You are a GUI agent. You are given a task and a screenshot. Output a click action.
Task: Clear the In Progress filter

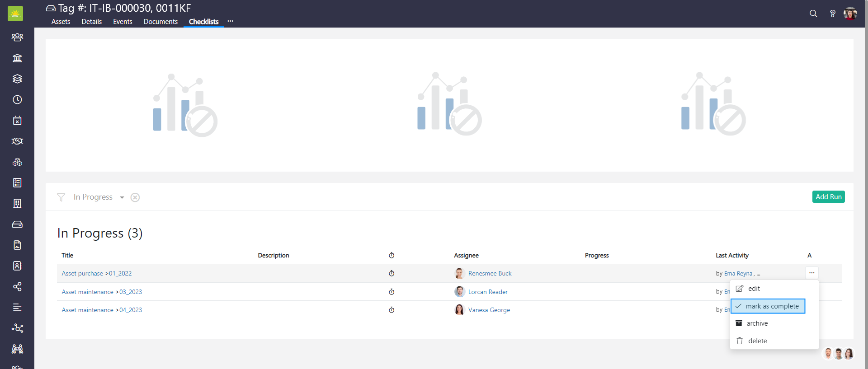click(x=135, y=197)
